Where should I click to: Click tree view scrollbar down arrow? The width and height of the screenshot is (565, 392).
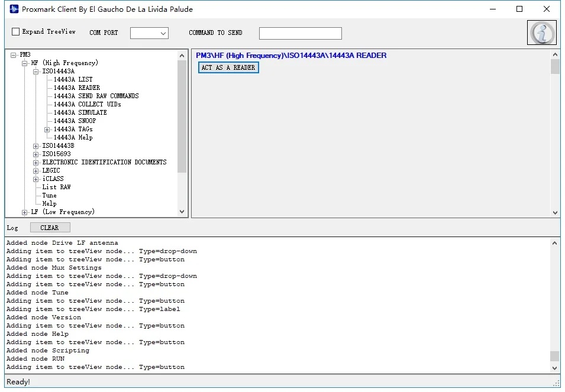click(182, 212)
